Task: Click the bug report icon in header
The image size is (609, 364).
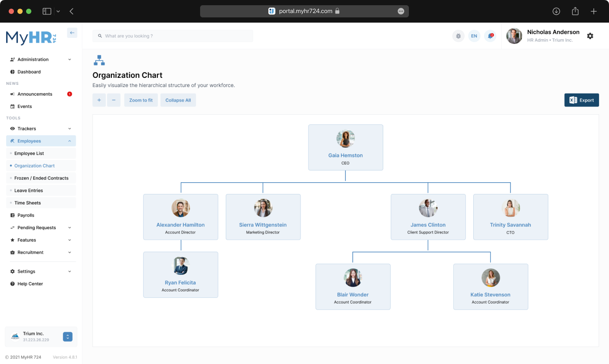Action: [x=458, y=36]
